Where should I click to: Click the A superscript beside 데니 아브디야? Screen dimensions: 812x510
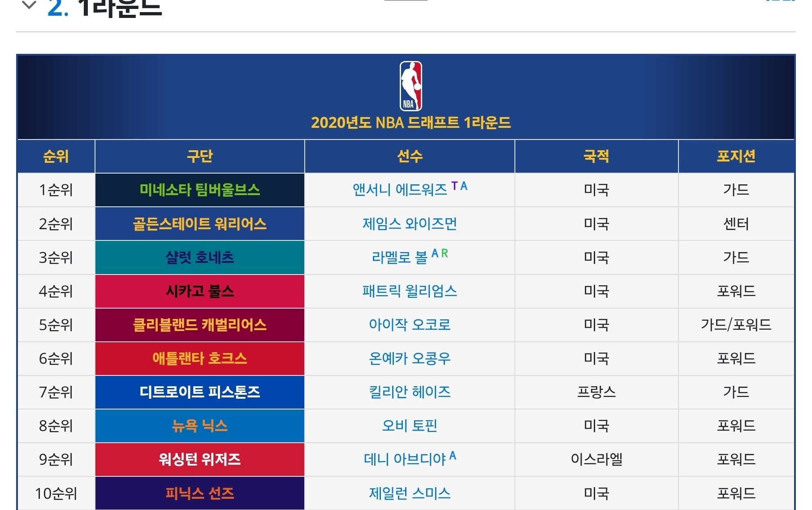(453, 456)
